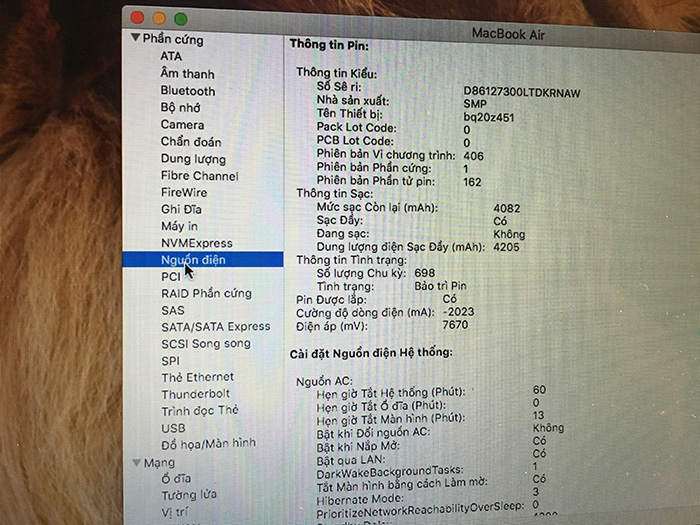Image resolution: width=700 pixels, height=525 pixels.
Task: Select Camera in the hardware list
Action: (182, 124)
